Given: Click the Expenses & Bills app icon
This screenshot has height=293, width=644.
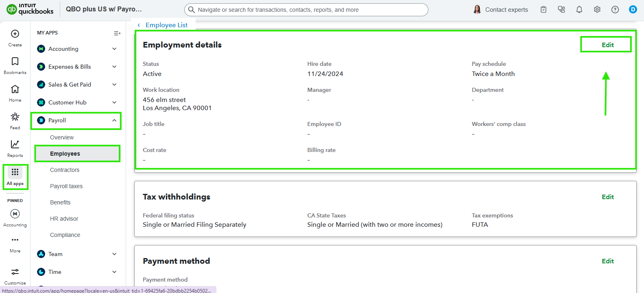Looking at the screenshot, I should click(x=41, y=67).
